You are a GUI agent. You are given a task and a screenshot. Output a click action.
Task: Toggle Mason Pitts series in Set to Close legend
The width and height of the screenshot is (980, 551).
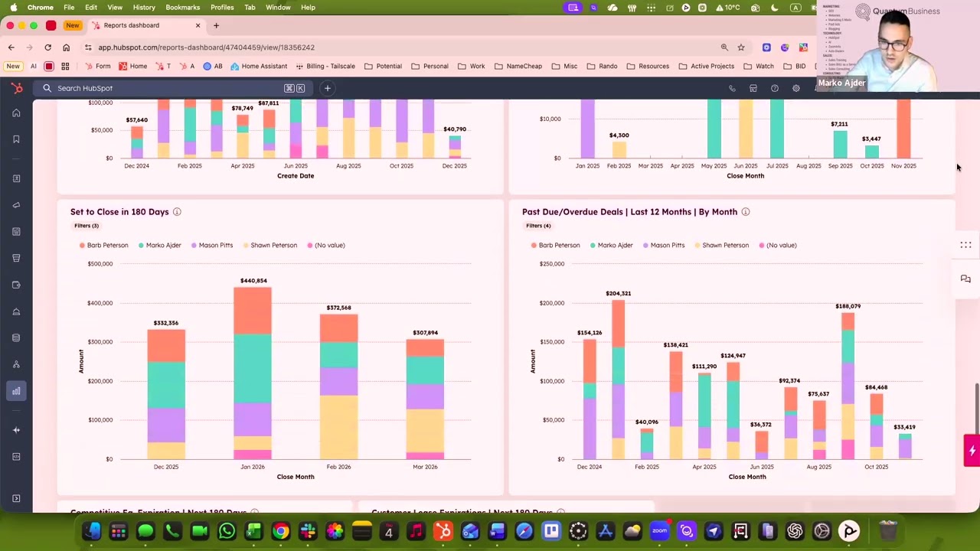pyautogui.click(x=211, y=246)
